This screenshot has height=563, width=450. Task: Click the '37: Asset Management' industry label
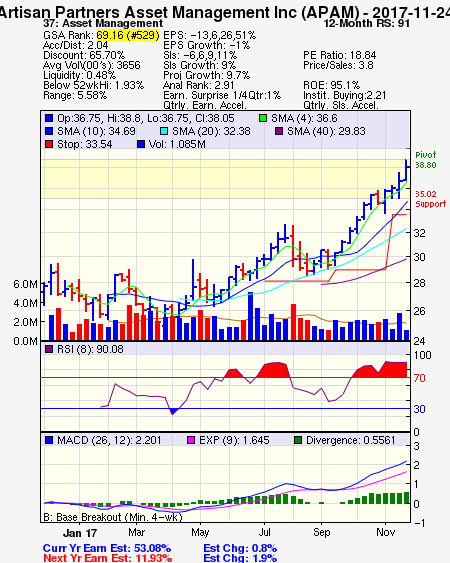click(x=103, y=23)
